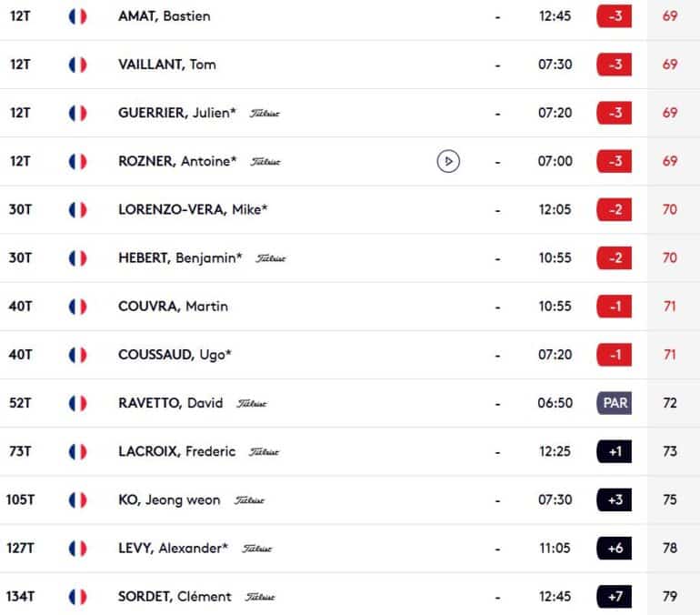Click Titleist logo beside RAVETTO, David
Viewport: 700px width, 615px height.
pyautogui.click(x=252, y=404)
